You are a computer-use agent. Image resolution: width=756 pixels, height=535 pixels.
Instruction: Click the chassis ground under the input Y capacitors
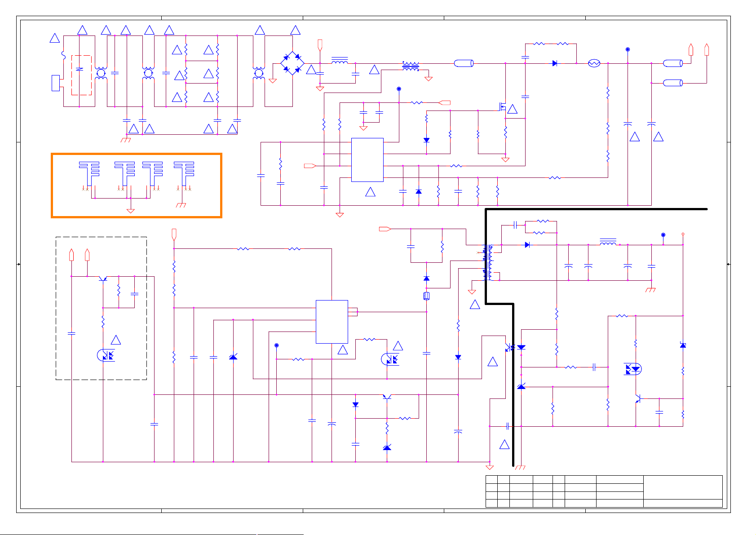click(x=126, y=140)
